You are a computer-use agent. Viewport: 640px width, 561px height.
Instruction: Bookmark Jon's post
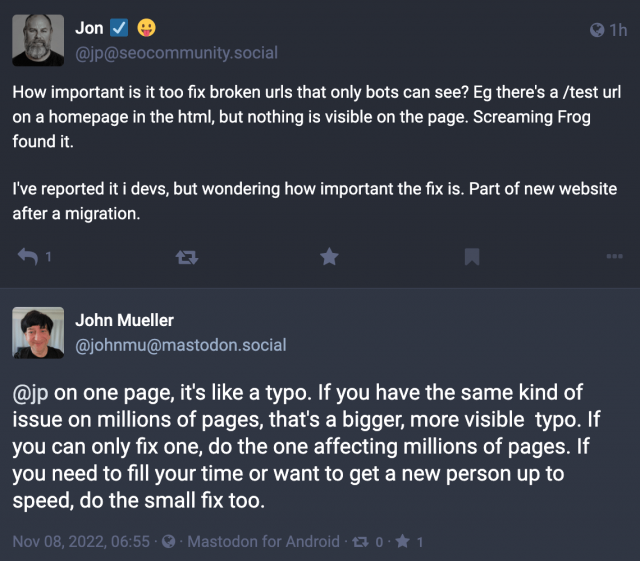tap(471, 257)
